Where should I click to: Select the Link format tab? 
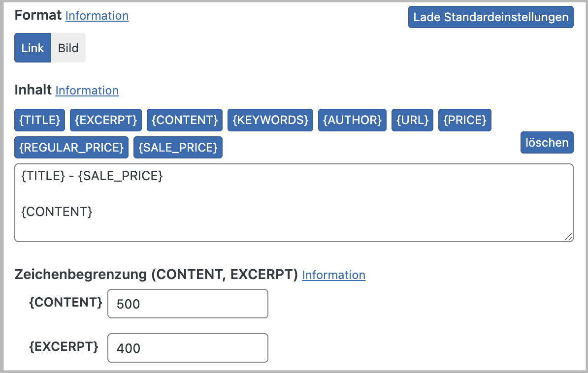point(33,48)
